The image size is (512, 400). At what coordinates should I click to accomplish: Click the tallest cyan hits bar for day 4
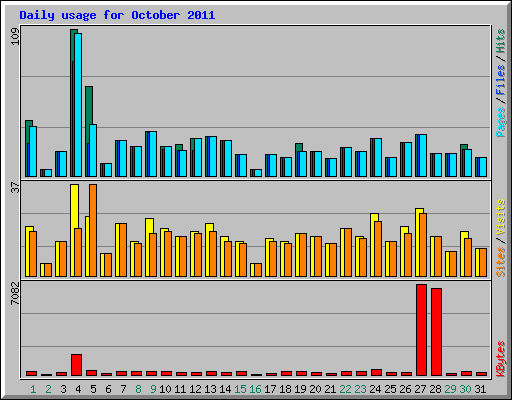coord(78,105)
